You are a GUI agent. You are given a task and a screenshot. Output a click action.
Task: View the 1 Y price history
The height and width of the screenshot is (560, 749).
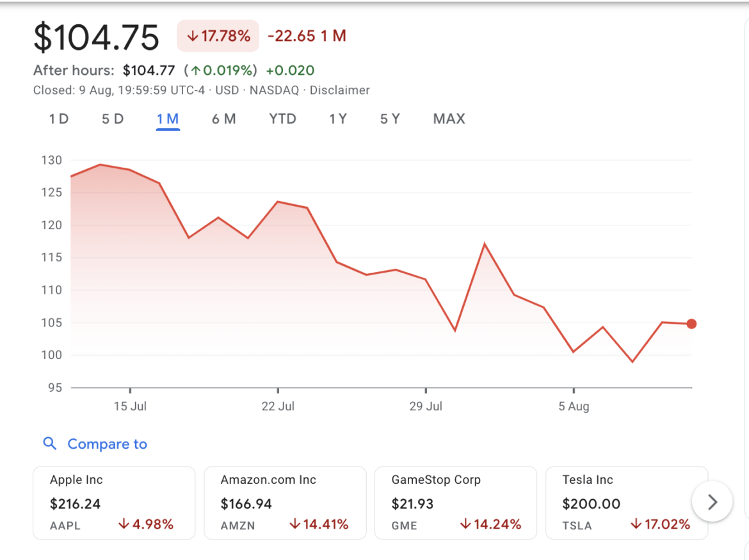(338, 119)
